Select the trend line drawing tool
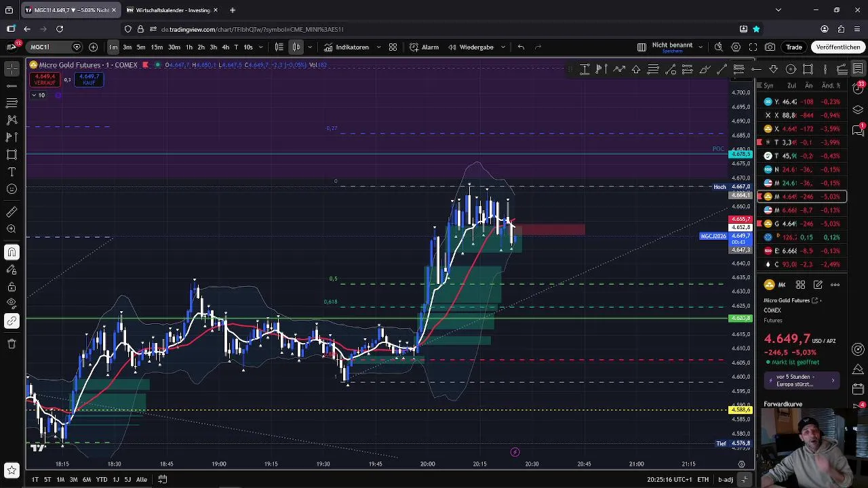Screen dimensions: 868x488 click(12, 86)
